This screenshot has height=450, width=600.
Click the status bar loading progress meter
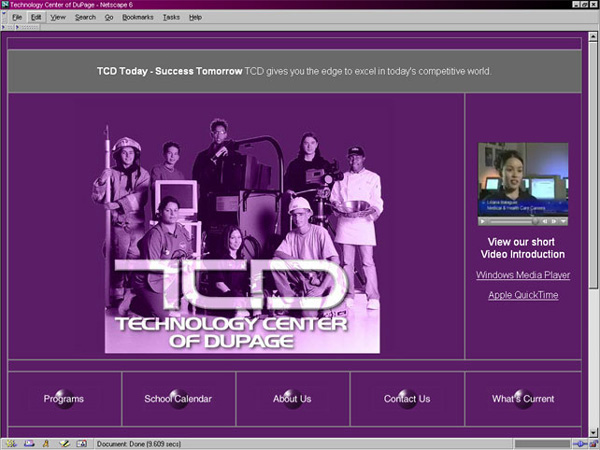pyautogui.click(x=543, y=444)
